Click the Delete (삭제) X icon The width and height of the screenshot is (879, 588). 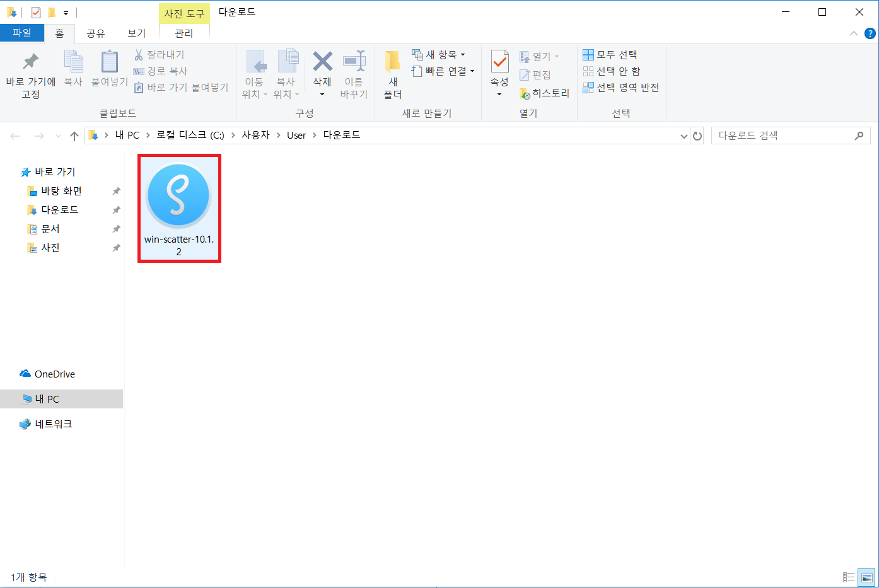322,62
